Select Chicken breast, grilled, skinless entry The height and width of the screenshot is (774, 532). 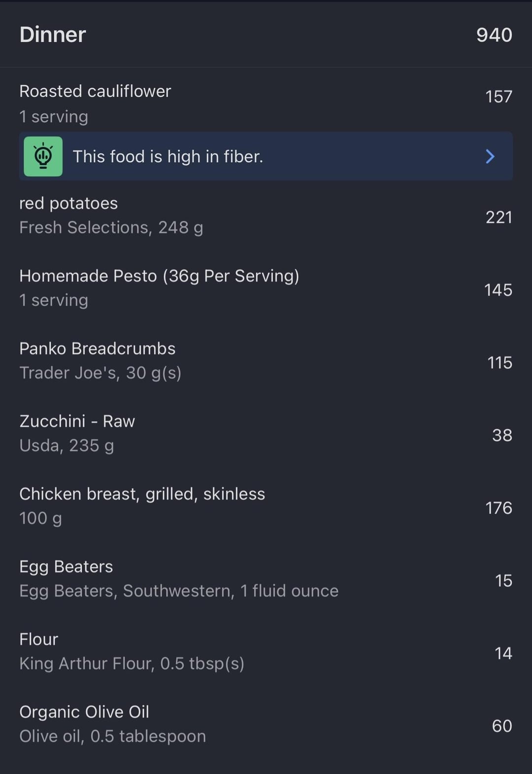[x=142, y=494]
